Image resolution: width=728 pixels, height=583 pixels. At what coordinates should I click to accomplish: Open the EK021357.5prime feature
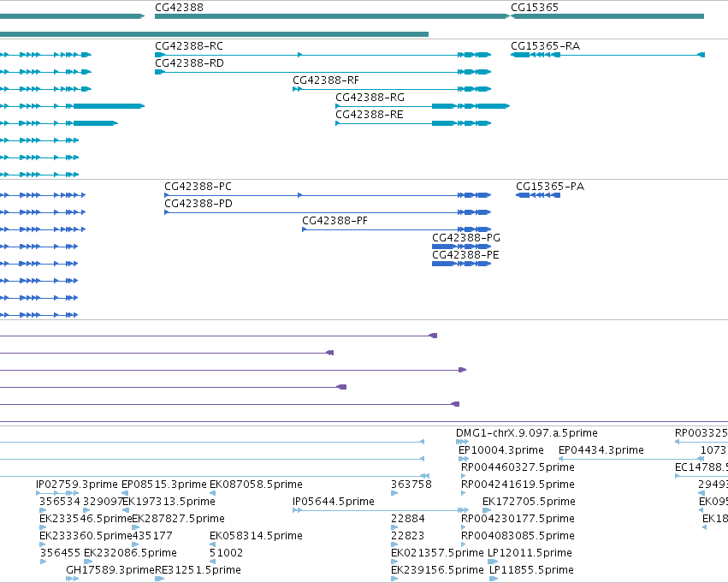tap(437, 553)
